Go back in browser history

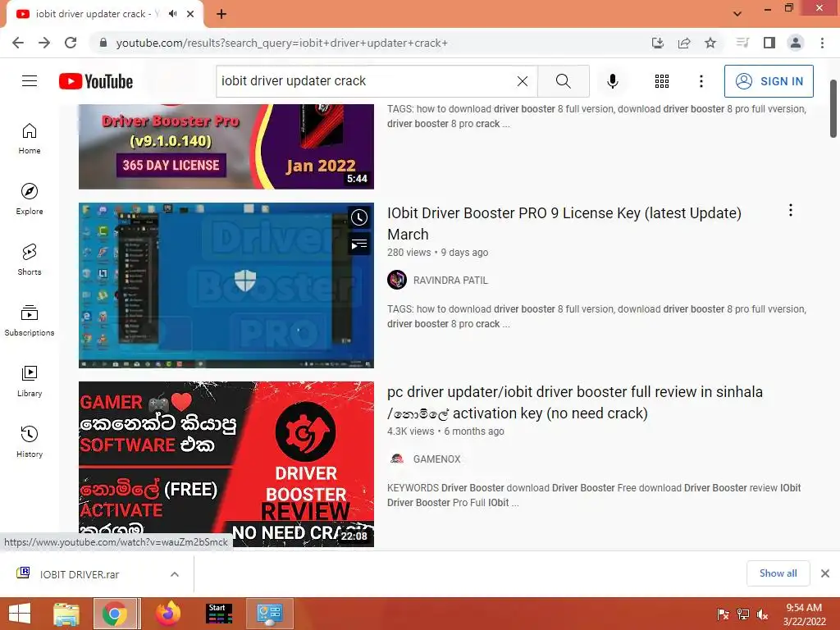coord(18,43)
